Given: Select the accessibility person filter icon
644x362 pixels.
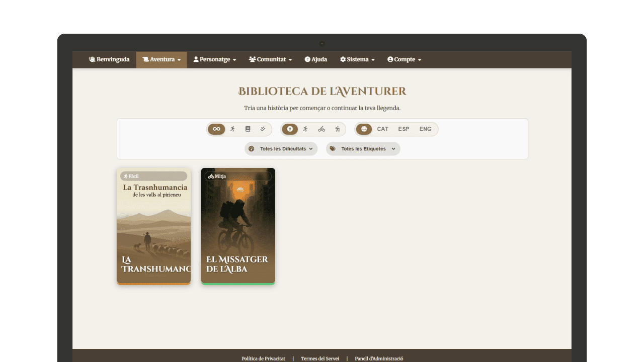Looking at the screenshot, I should (x=290, y=129).
